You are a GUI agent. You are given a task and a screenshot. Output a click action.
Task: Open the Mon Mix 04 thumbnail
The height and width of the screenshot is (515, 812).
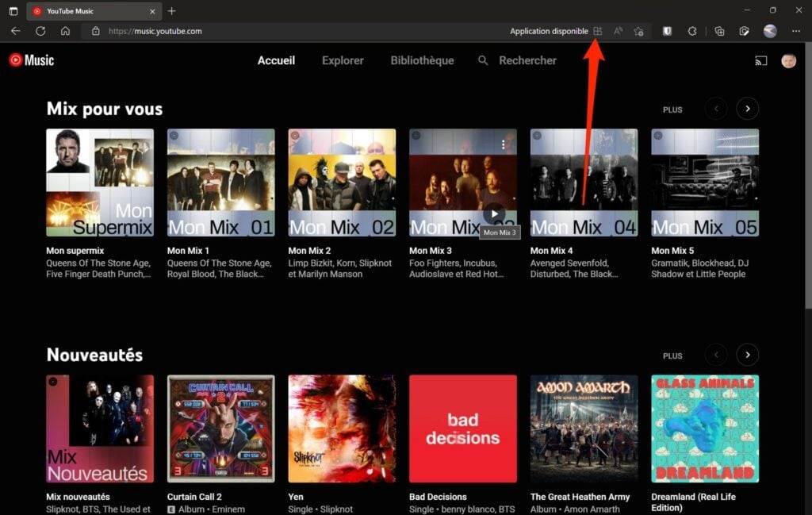click(x=584, y=183)
